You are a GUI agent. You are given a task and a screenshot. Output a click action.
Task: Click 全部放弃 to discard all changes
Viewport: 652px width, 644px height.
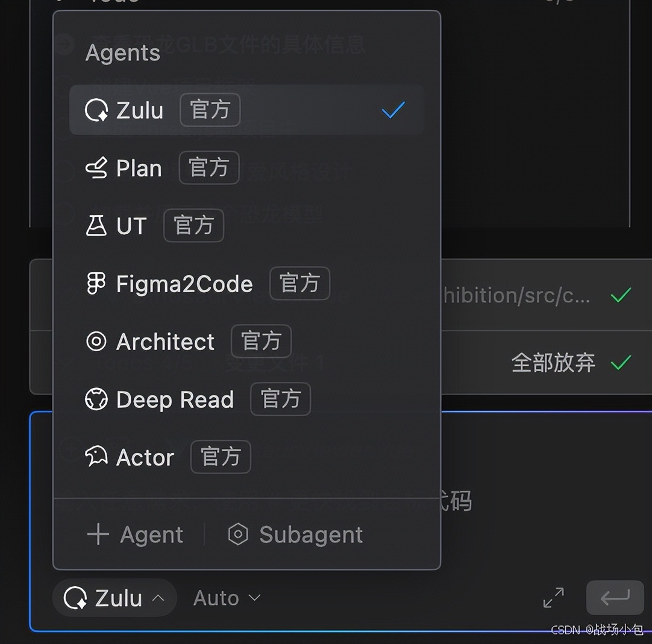pos(553,363)
